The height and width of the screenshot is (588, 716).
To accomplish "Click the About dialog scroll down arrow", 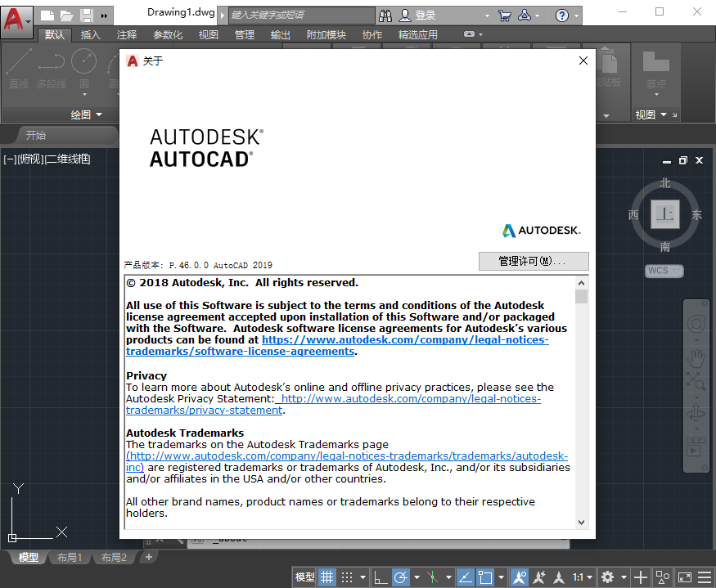I will pyautogui.click(x=581, y=522).
